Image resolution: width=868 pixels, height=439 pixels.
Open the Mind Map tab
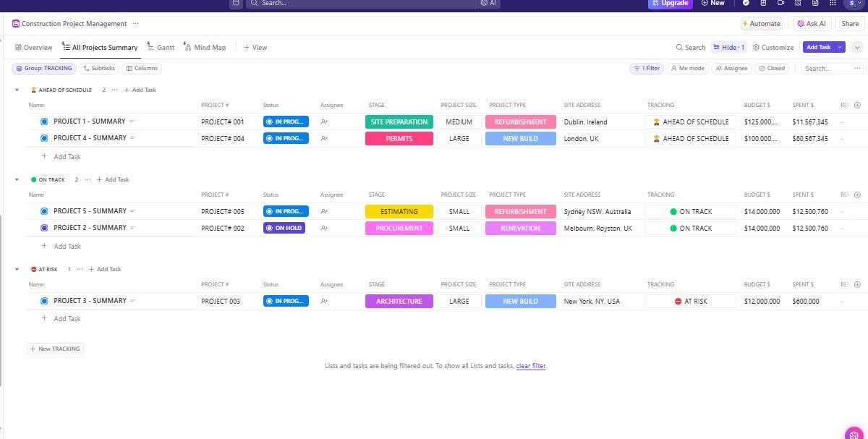click(x=205, y=48)
